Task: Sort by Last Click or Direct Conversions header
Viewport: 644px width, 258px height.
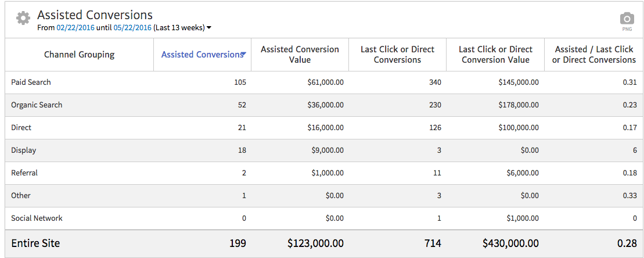Action: click(x=397, y=55)
